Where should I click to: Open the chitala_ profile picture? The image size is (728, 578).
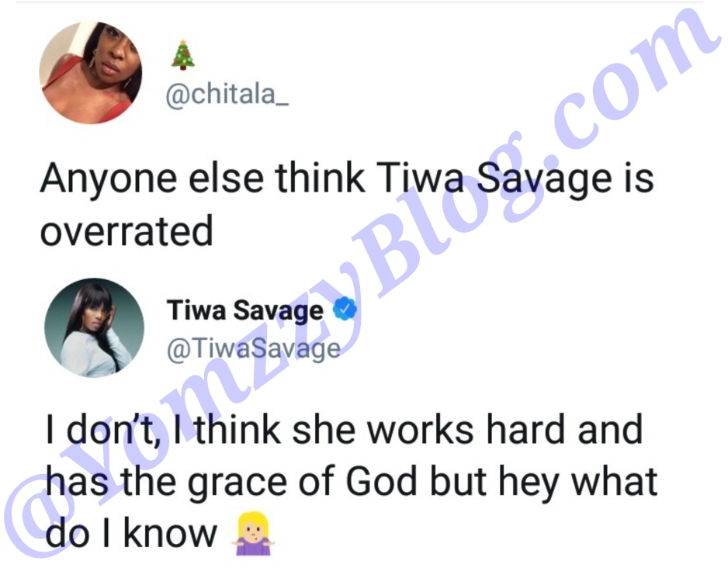pyautogui.click(x=91, y=73)
